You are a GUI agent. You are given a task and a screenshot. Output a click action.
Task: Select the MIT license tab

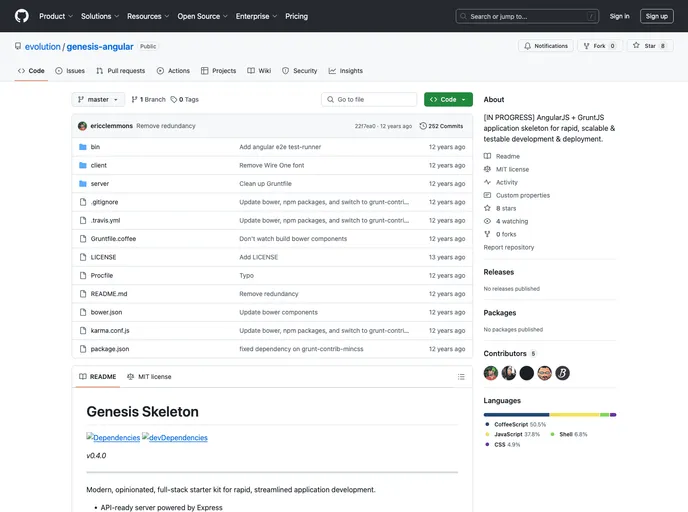[149, 377]
